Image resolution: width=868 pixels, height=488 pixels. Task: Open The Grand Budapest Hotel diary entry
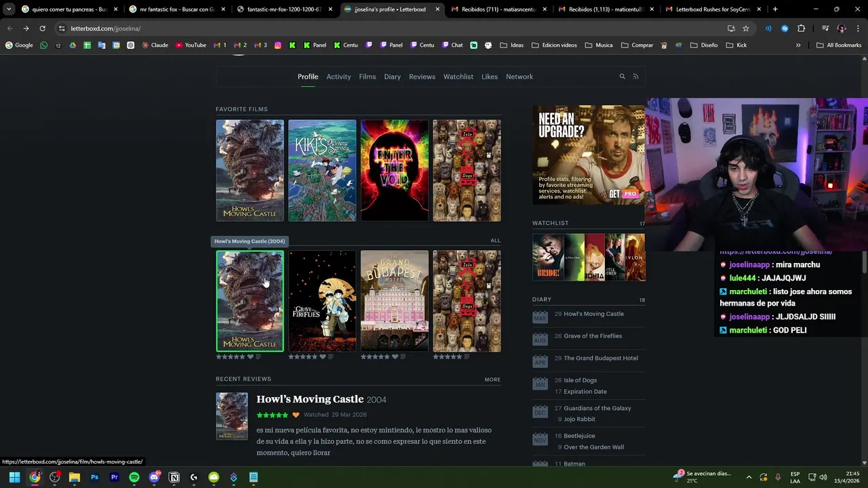(601, 358)
